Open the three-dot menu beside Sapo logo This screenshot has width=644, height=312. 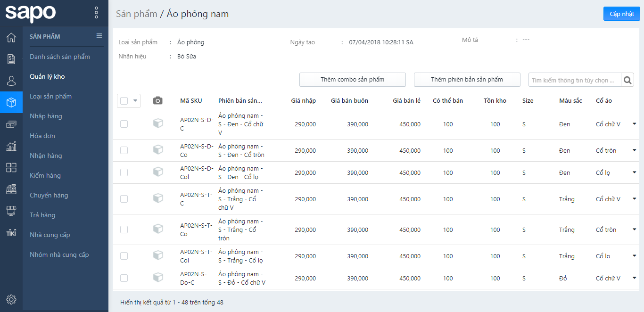(96, 13)
